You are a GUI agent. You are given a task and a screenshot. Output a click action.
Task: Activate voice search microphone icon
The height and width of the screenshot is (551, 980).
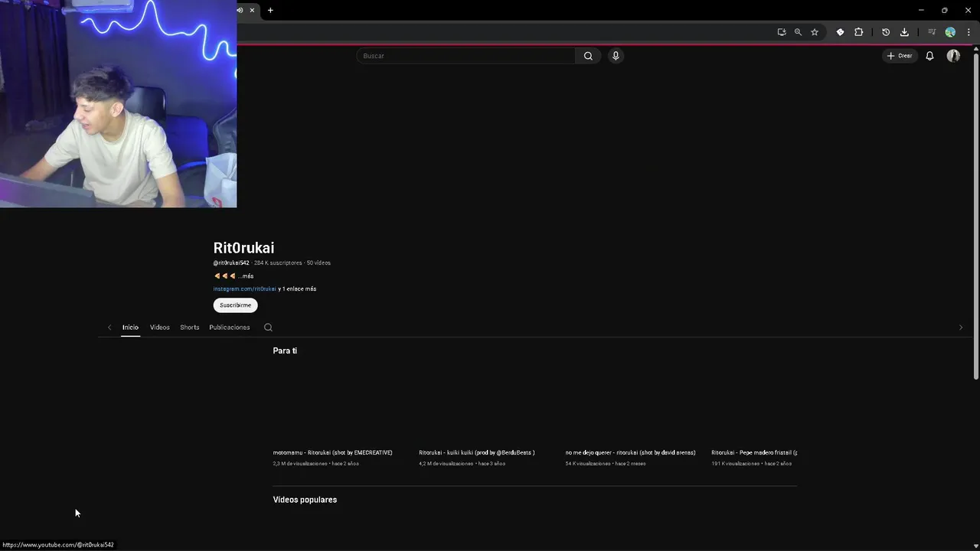616,56
